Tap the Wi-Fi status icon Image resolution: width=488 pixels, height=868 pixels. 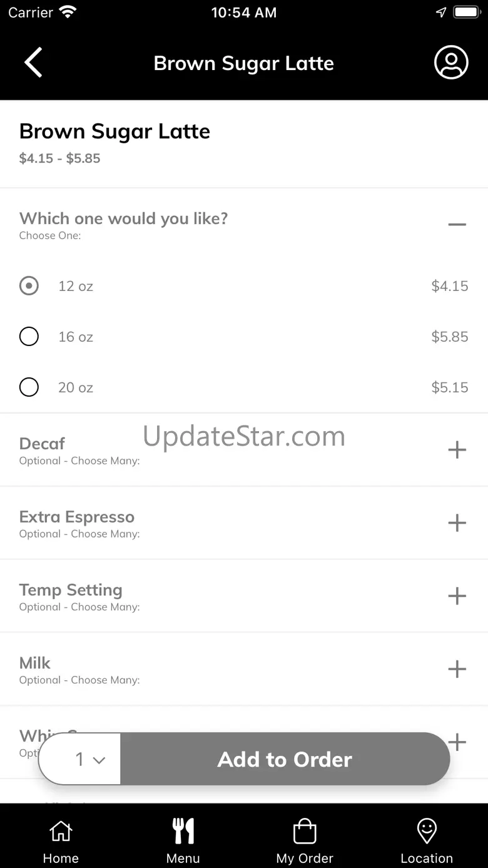(x=67, y=13)
